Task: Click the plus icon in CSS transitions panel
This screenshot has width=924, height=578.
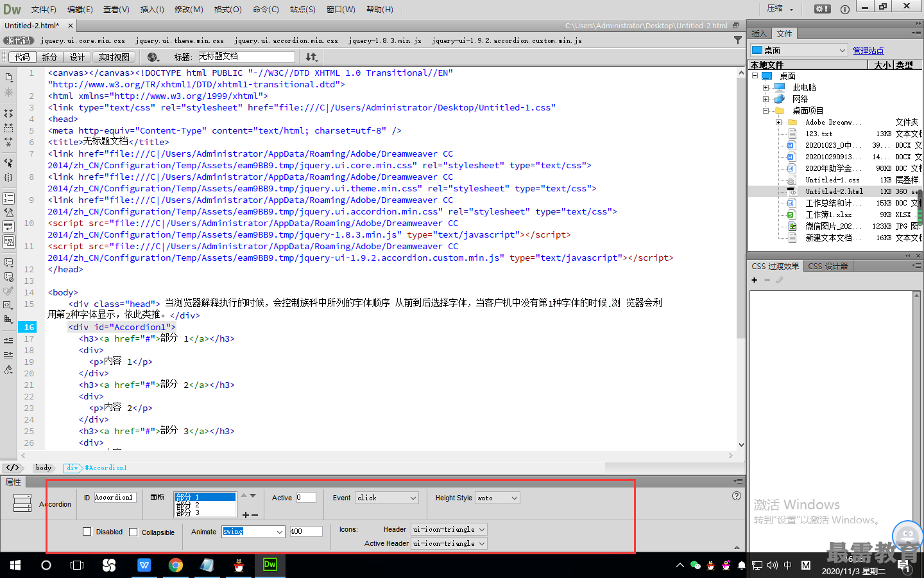Action: (x=755, y=280)
